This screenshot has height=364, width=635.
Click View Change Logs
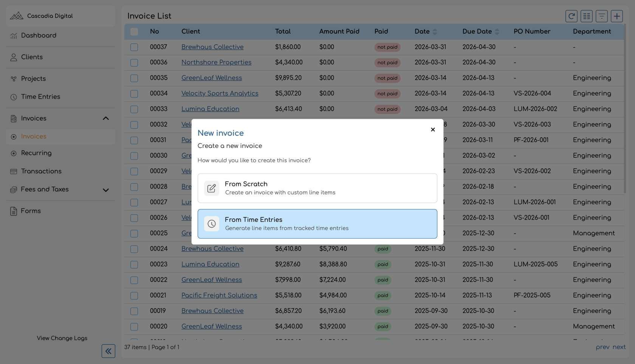coord(62,338)
